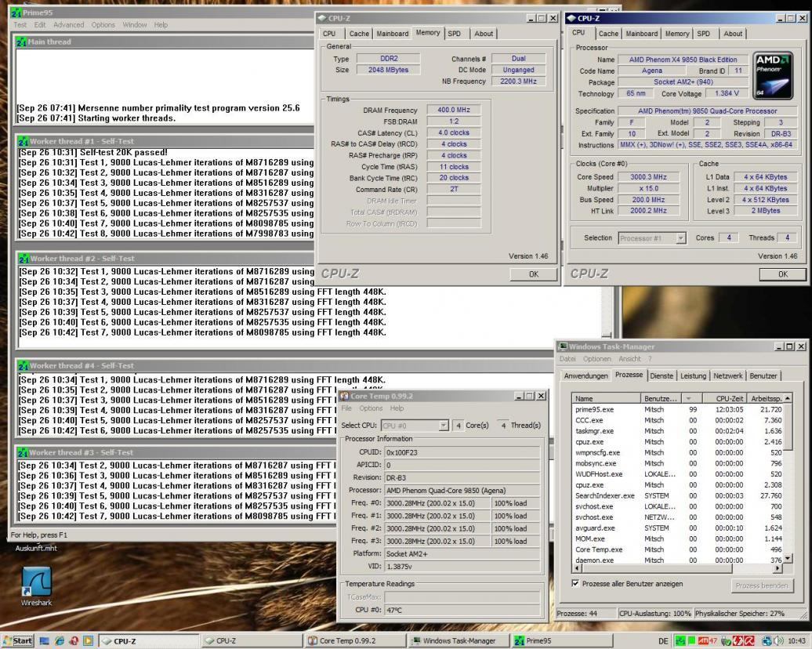Click the Internet Explorer quick launch icon

59,640
